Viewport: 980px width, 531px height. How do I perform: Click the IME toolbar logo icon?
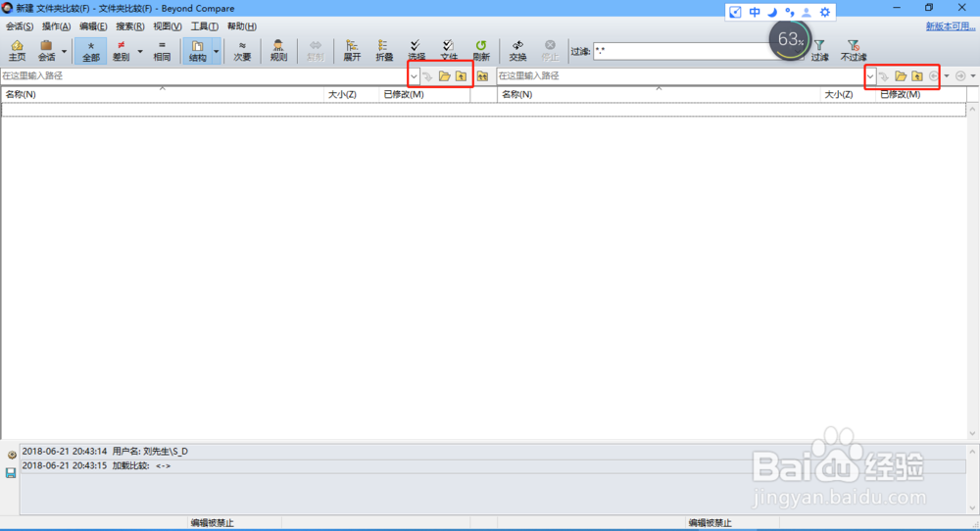pyautogui.click(x=736, y=12)
